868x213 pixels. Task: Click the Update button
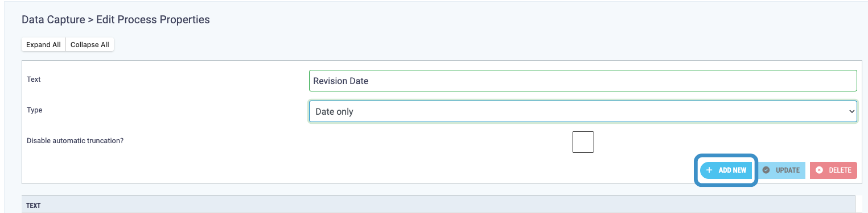[781, 170]
